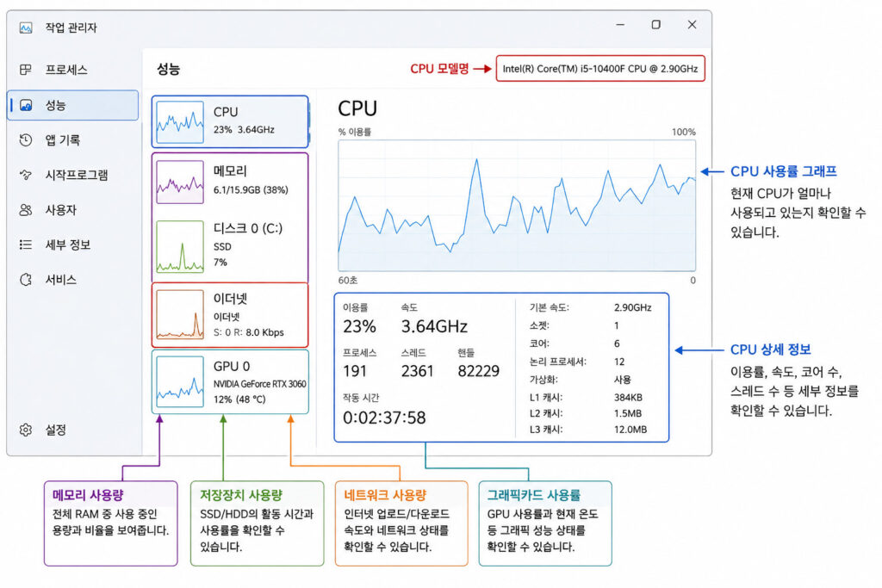882x588 pixels.
Task: Click the 191 process count value
Action: 355,371
